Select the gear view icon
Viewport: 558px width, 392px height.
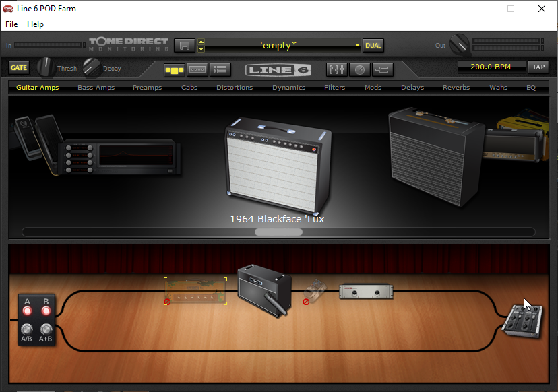[175, 70]
